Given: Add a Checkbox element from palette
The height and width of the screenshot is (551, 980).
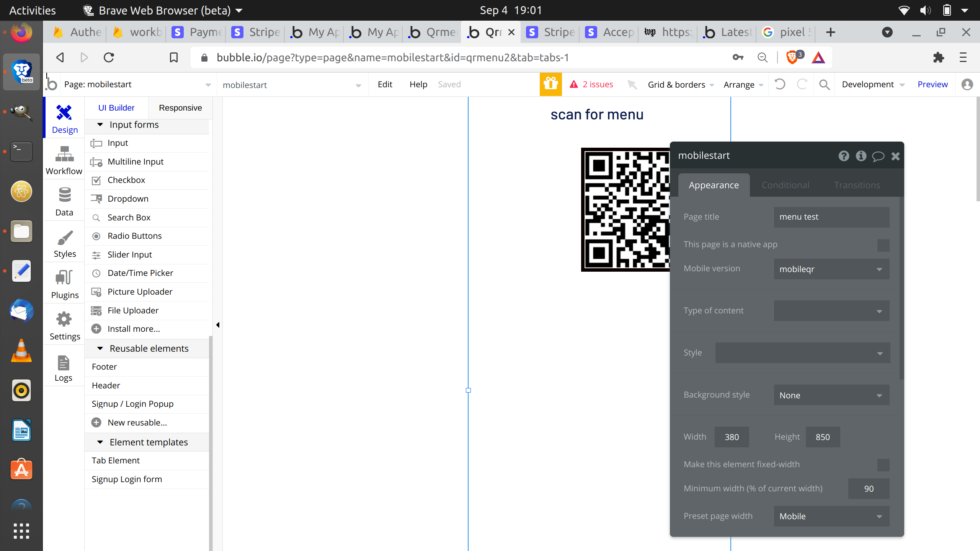Looking at the screenshot, I should [x=126, y=180].
